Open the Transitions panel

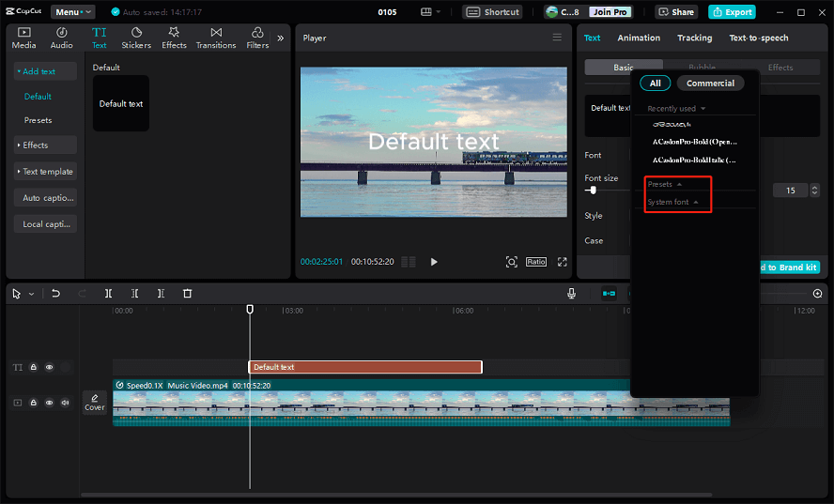click(215, 38)
